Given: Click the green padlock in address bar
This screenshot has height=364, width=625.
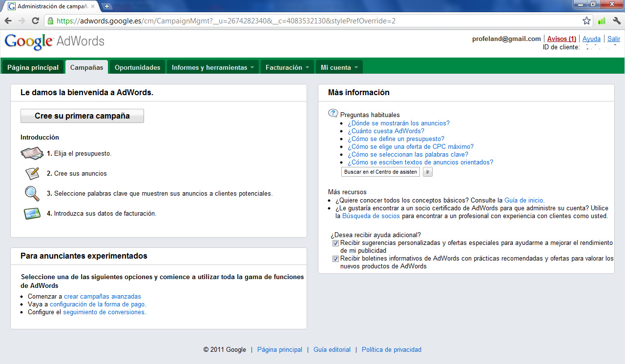Looking at the screenshot, I should tap(50, 21).
